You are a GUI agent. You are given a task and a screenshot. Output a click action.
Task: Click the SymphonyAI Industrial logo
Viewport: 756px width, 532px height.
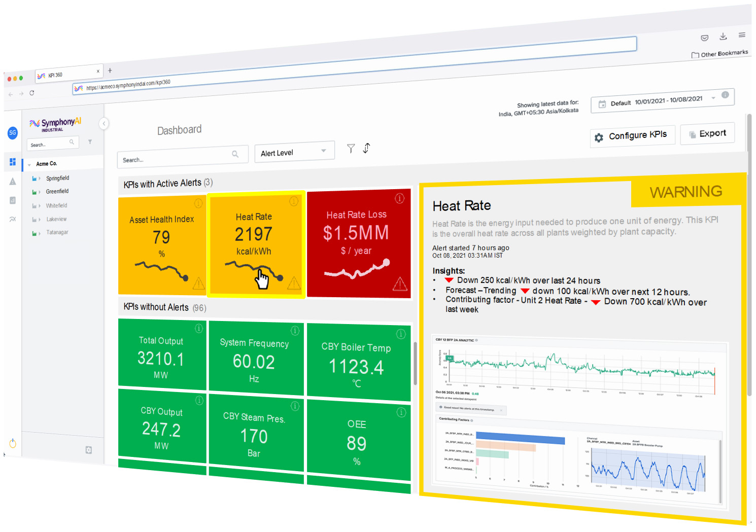[55, 124]
